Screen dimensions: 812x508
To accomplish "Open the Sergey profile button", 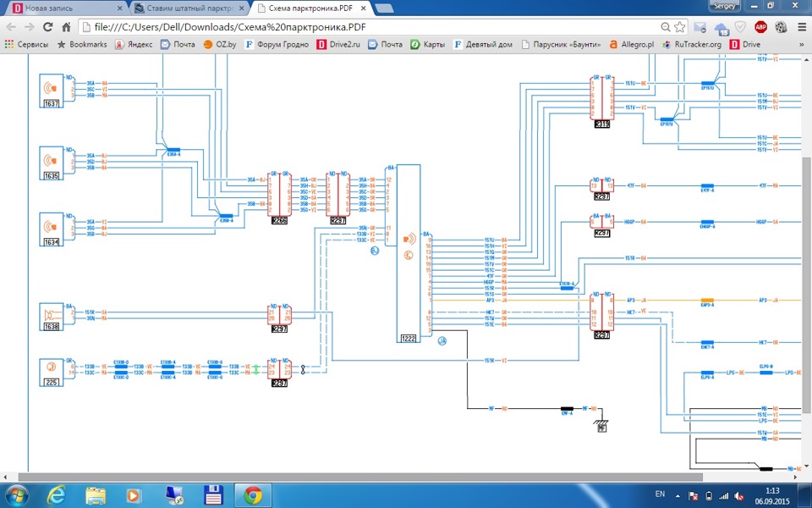I will (x=724, y=6).
